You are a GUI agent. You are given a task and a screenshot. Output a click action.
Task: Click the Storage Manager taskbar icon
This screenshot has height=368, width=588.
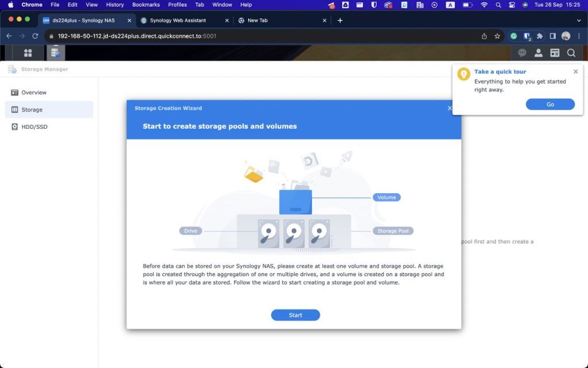[x=56, y=52]
